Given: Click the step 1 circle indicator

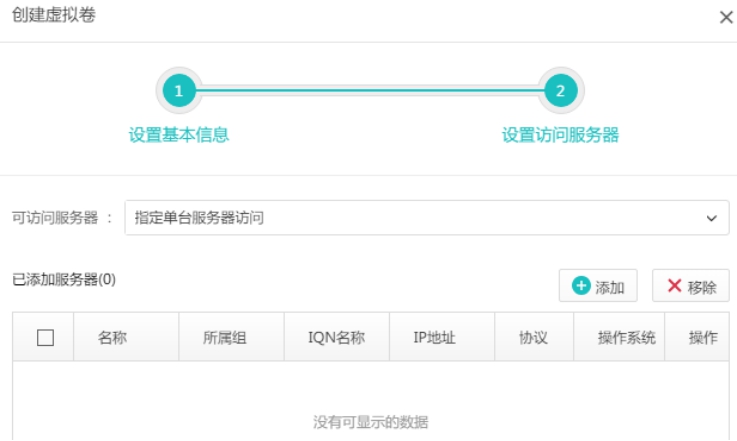Looking at the screenshot, I should click(x=179, y=91).
